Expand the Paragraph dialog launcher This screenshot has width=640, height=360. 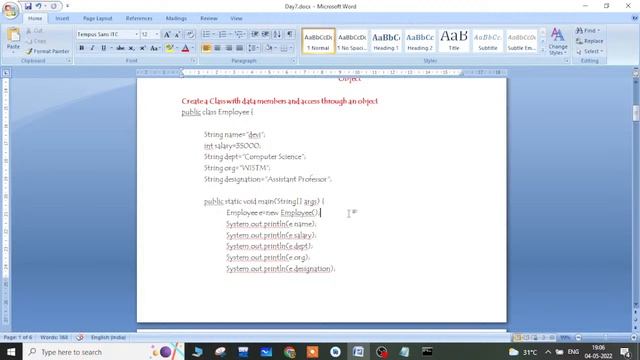coord(293,61)
